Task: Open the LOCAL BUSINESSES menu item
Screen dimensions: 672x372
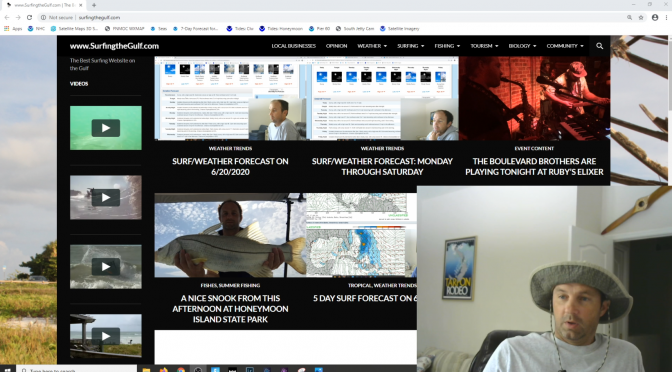Action: (x=294, y=46)
